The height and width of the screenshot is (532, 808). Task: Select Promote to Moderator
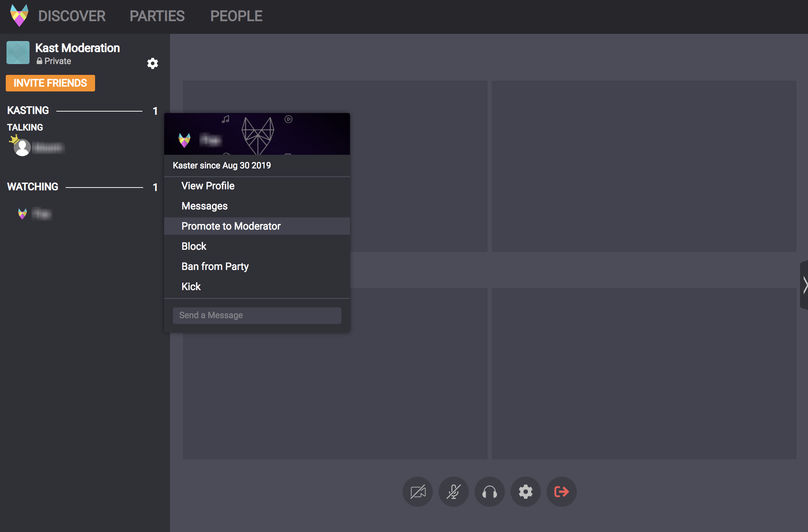[x=231, y=226]
